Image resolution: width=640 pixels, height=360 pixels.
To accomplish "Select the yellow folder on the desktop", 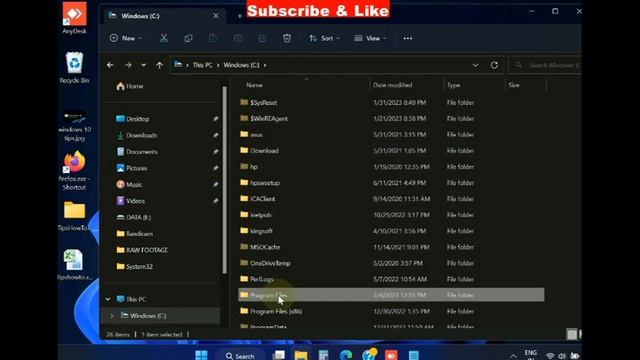I will [x=74, y=216].
